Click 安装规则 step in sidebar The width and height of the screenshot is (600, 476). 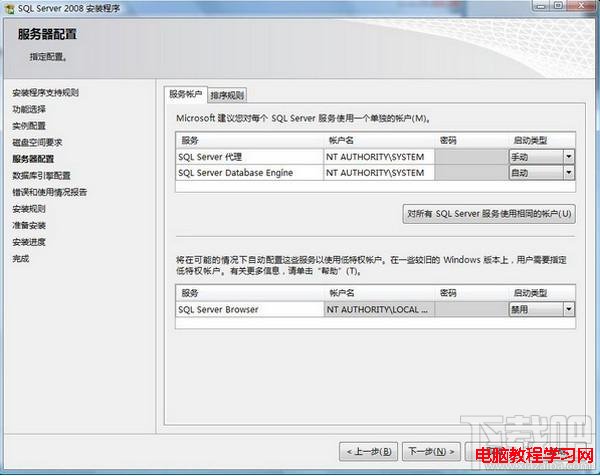click(x=29, y=209)
